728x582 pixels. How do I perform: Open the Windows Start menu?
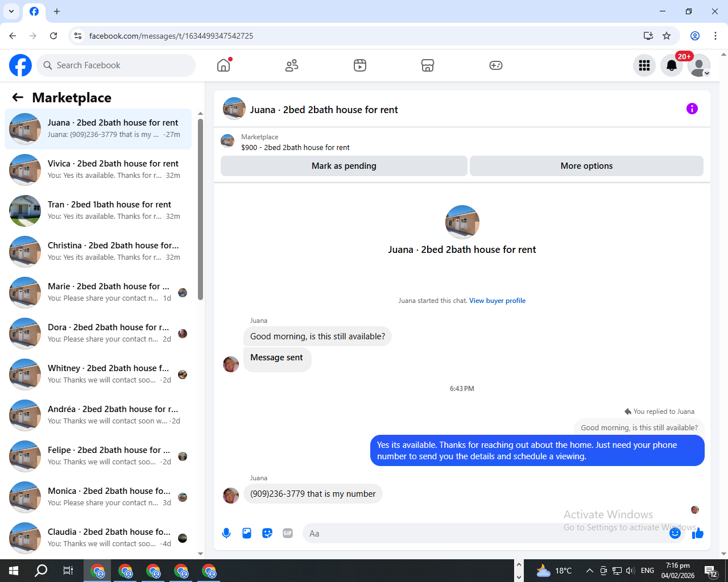pos(14,571)
